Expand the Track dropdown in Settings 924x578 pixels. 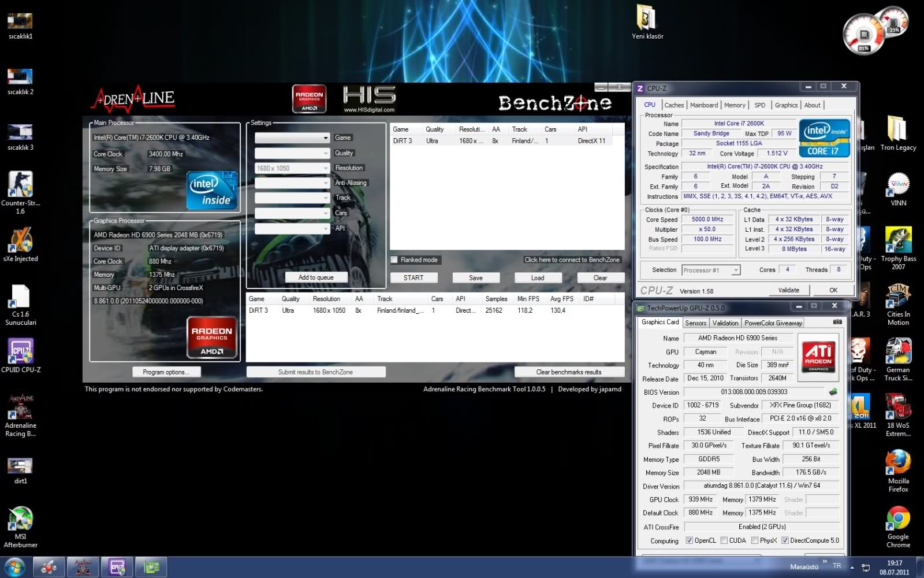click(292, 198)
